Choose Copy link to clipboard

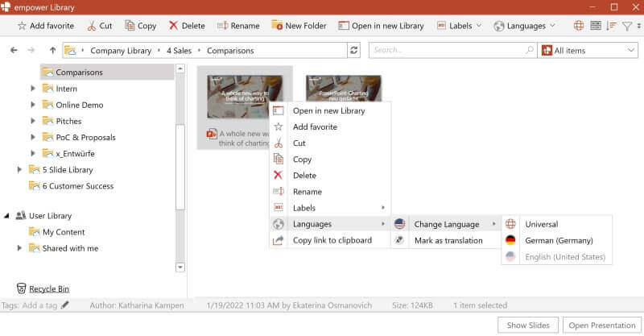[x=332, y=240]
